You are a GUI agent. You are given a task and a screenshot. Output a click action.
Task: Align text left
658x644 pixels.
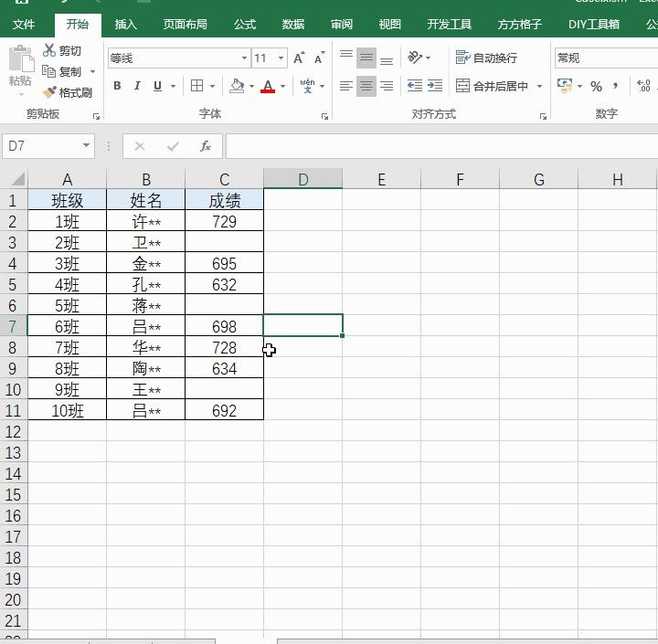click(x=346, y=86)
